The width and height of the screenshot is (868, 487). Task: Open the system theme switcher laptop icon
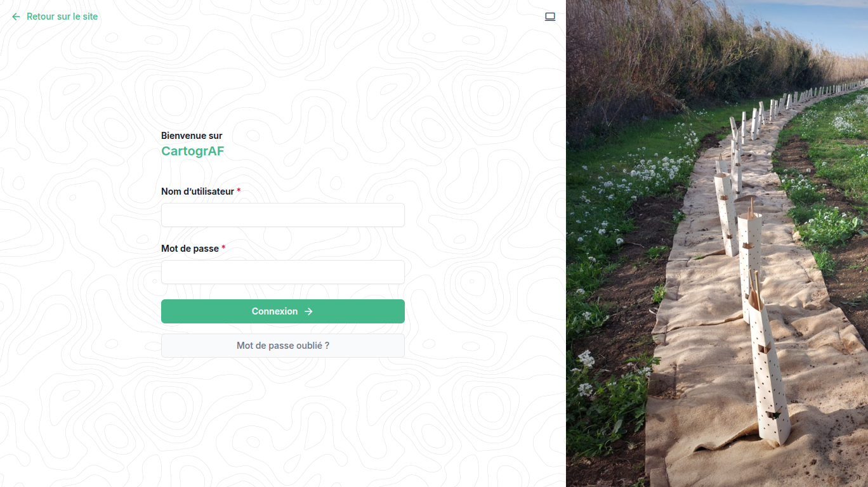[550, 16]
